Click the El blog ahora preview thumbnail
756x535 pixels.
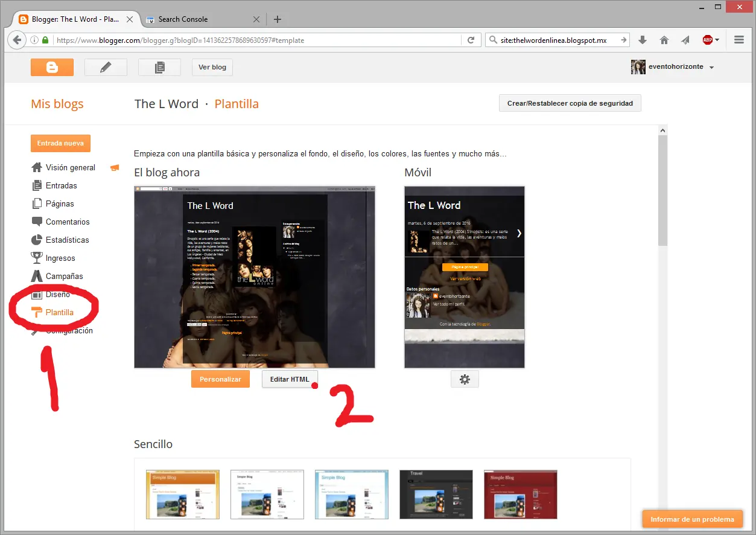255,277
